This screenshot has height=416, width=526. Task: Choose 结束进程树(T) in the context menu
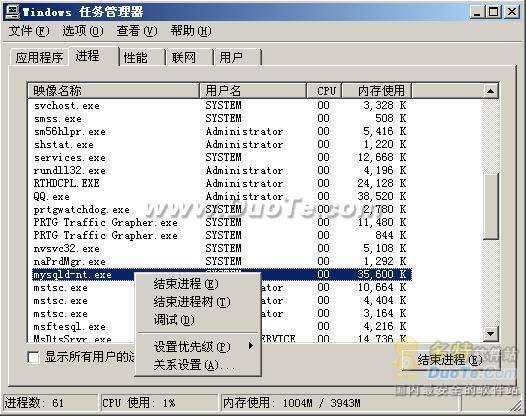(197, 302)
